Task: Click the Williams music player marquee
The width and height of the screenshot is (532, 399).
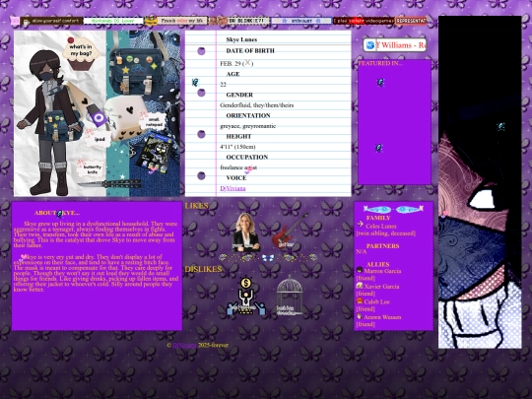Action: pyautogui.click(x=400, y=45)
